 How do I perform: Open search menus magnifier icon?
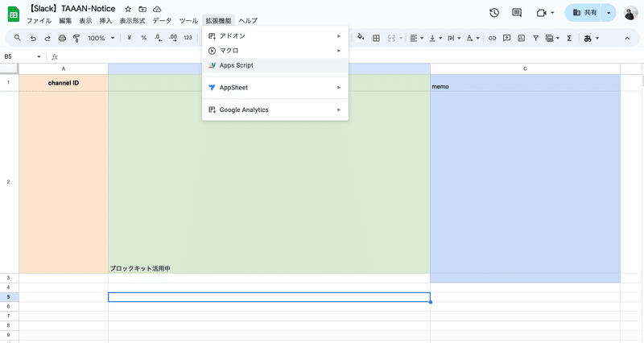[x=17, y=38]
